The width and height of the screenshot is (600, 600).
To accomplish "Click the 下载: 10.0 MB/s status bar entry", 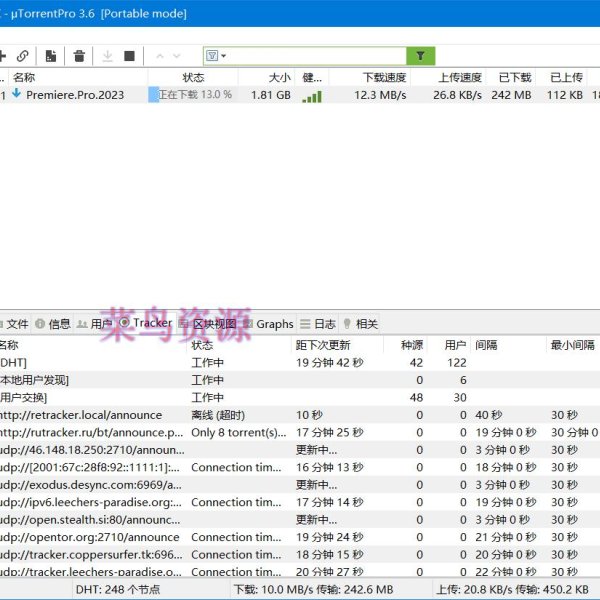I will (313, 589).
